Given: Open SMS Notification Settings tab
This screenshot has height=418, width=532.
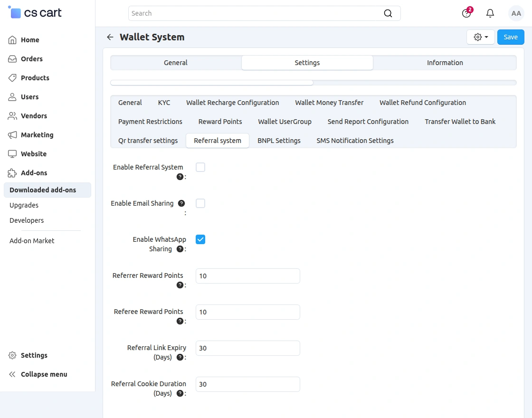Looking at the screenshot, I should (355, 141).
